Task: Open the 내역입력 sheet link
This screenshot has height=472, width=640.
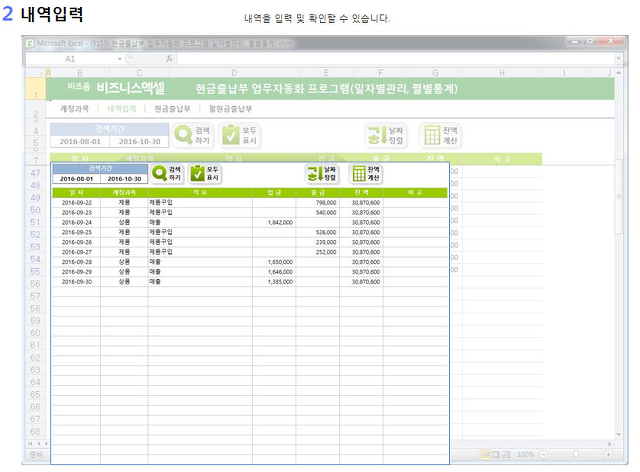Action: coord(121,109)
